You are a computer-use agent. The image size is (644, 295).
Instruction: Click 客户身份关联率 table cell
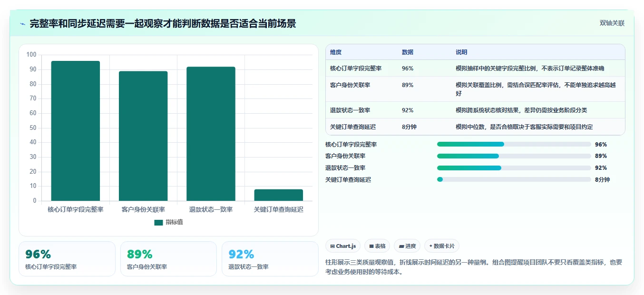pos(350,85)
